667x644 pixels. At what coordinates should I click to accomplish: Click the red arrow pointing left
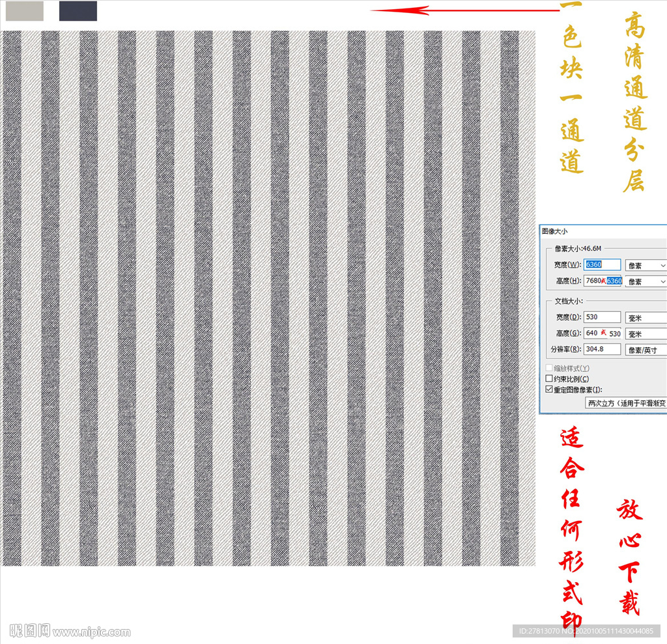(465, 10)
